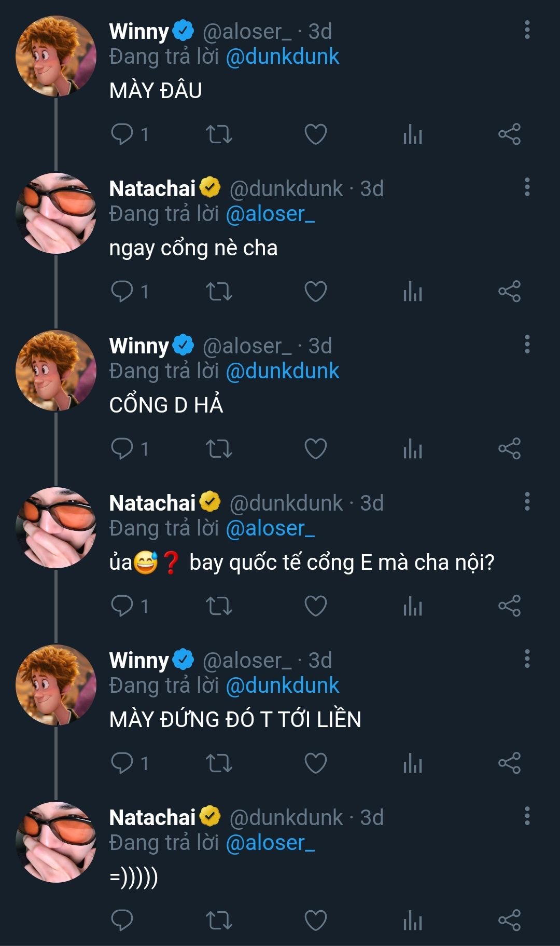Like the "MÀY ĐÂU" tweet

[x=315, y=134]
